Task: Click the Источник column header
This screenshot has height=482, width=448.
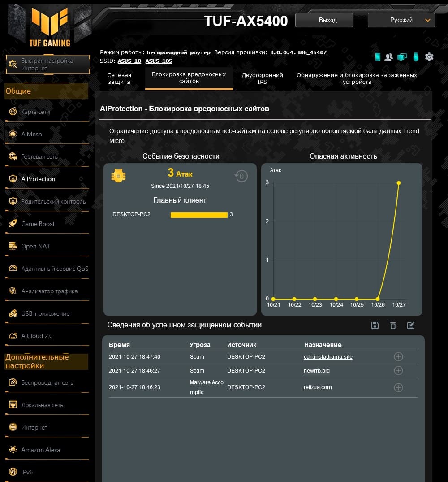Action: click(x=241, y=345)
